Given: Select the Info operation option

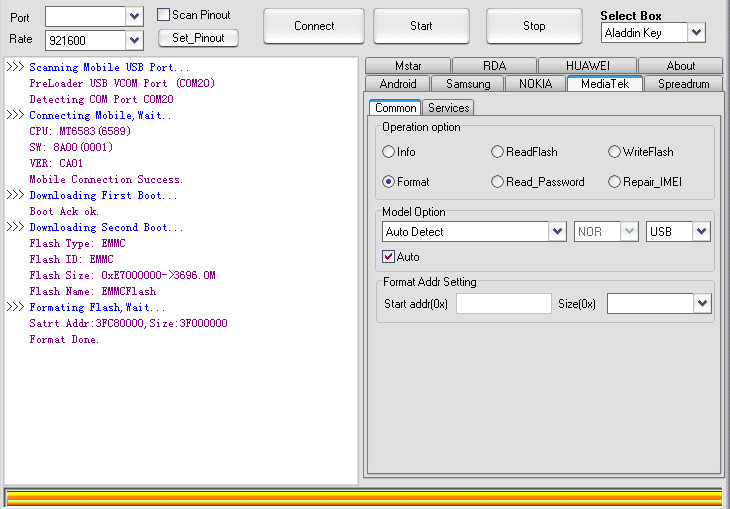Looking at the screenshot, I should [x=388, y=152].
